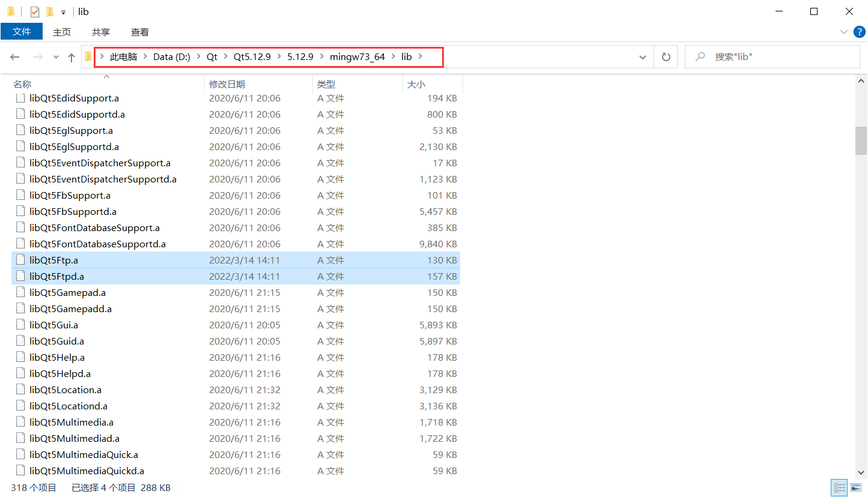Click mingw73_64 breadcrumb segment

357,57
